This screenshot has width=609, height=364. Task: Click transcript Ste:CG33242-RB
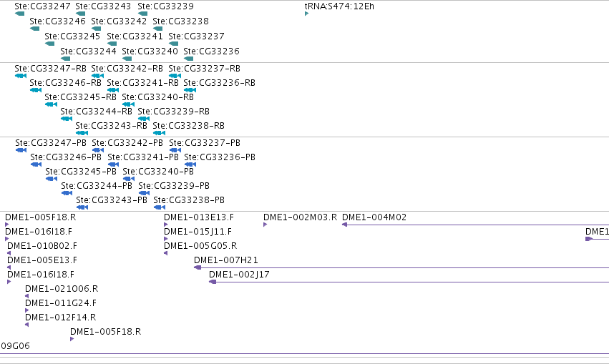pyautogui.click(x=127, y=69)
